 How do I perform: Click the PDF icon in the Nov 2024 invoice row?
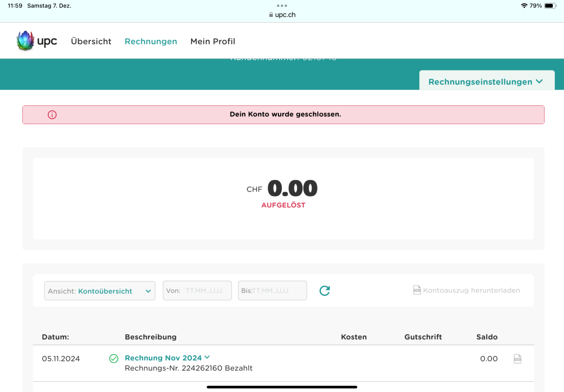pos(517,359)
